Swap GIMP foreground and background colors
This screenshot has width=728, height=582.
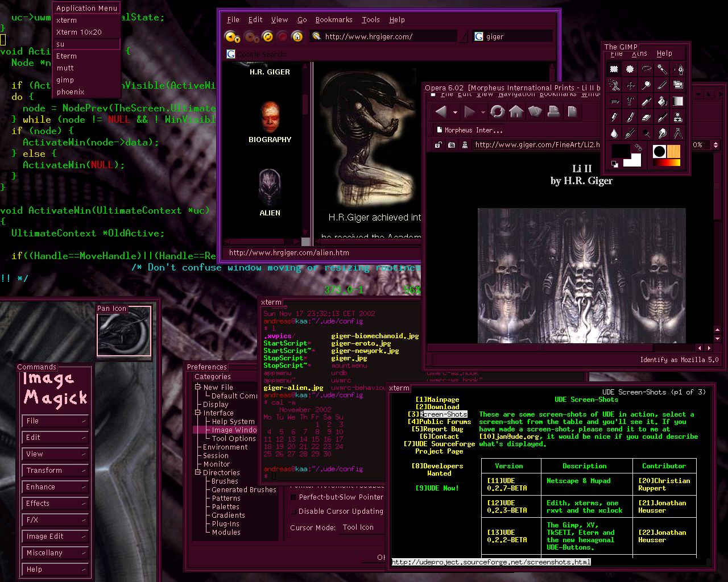click(x=638, y=148)
